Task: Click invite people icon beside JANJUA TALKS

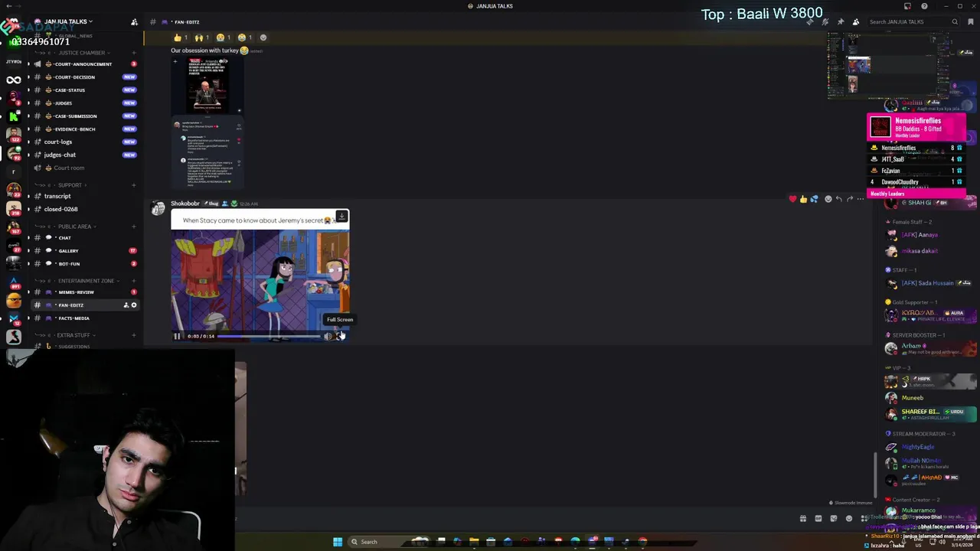Action: click(134, 21)
